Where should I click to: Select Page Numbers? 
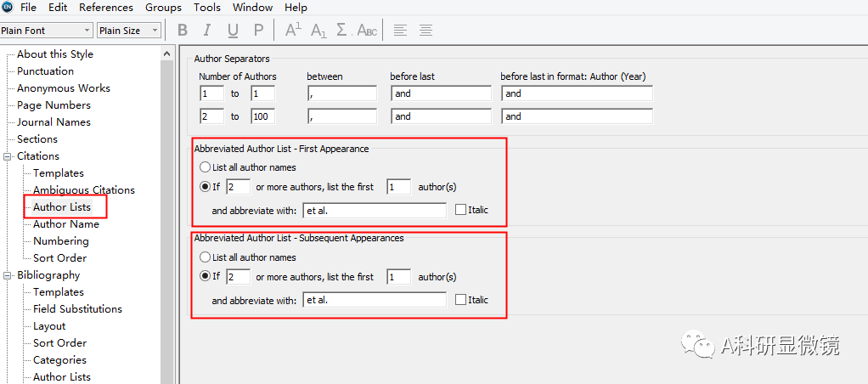pos(54,105)
